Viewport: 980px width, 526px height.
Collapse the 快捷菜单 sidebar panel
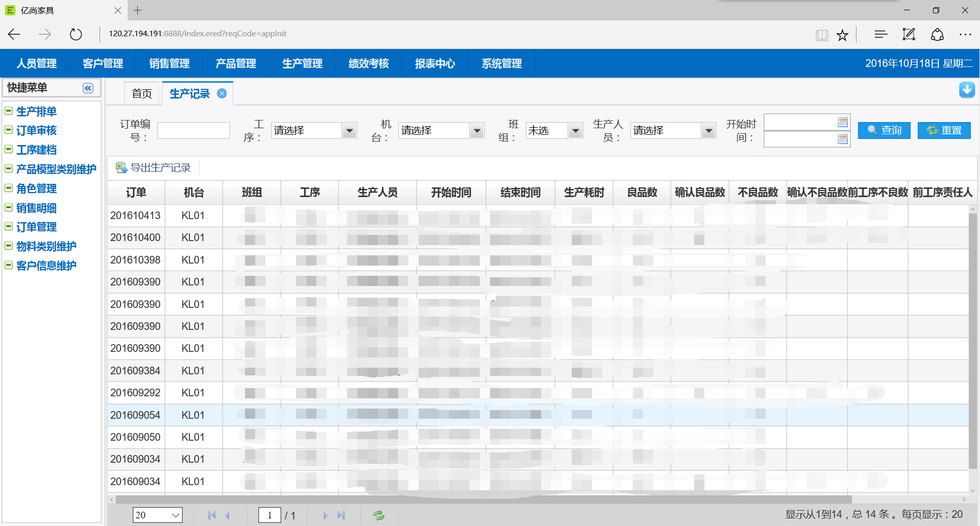88,88
